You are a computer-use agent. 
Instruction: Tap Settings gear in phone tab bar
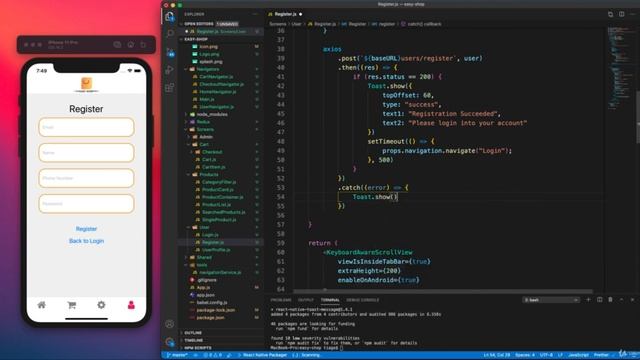pyautogui.click(x=101, y=305)
